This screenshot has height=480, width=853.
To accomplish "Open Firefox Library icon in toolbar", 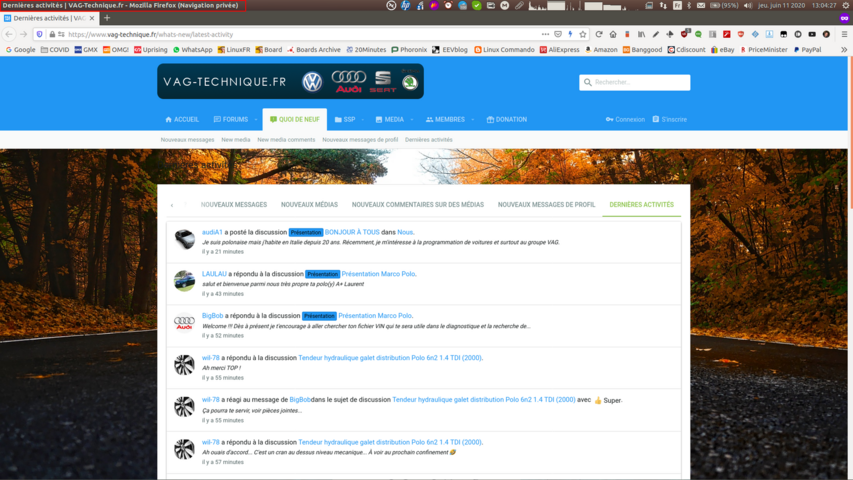I will coord(641,34).
